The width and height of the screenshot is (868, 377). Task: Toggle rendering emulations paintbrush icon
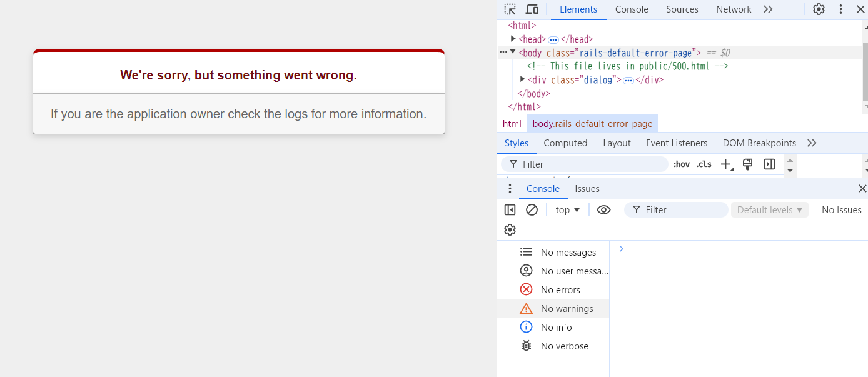coord(747,164)
